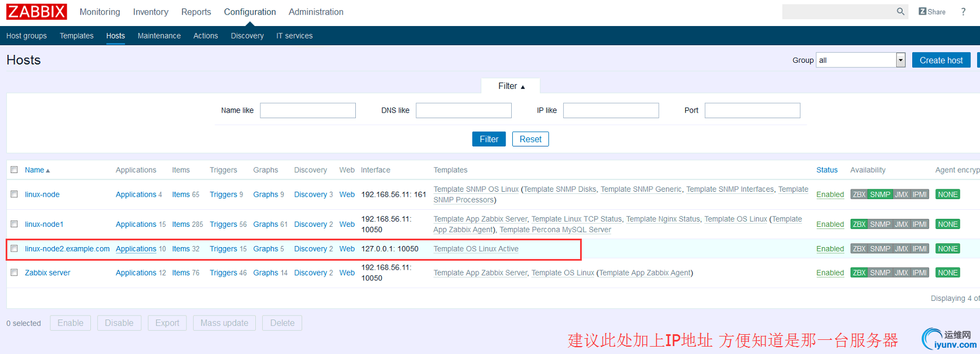Screen dimensions: 980x354
Task: Click NONE encryption badge for linux-node2.example.com
Action: [x=947, y=249]
